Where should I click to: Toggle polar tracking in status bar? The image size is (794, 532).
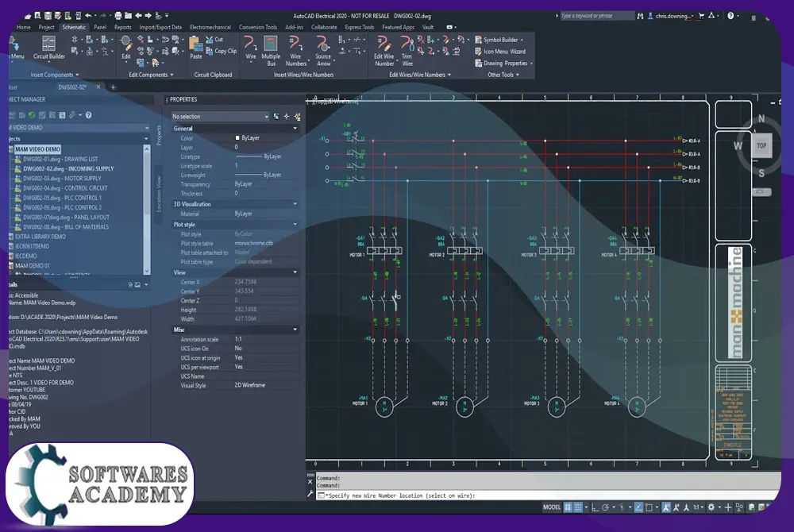(605, 507)
